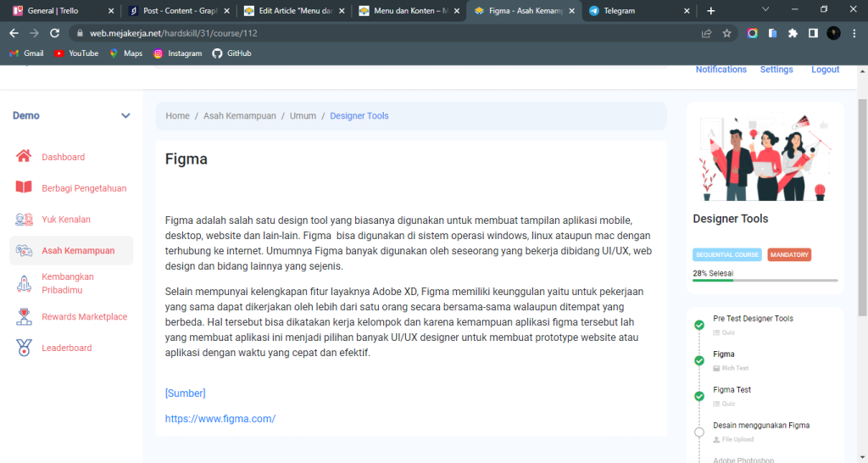
Task: Go to Home breadcrumb
Action: coord(178,115)
